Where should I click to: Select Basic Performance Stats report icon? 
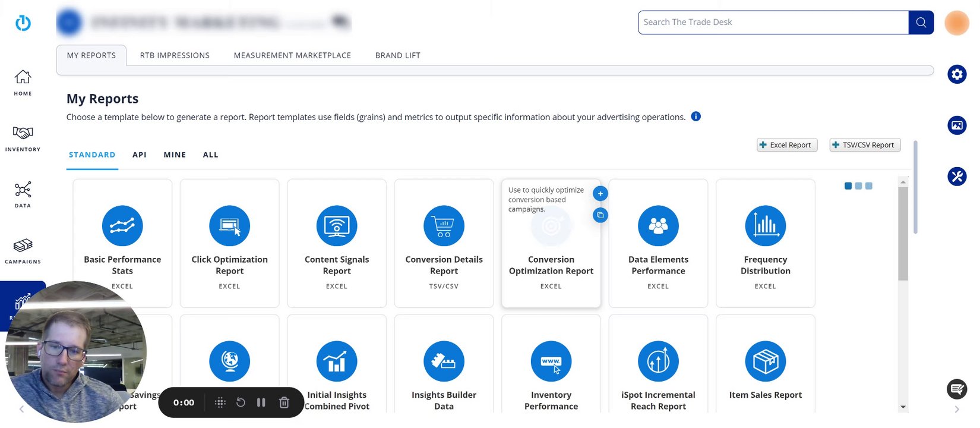[122, 226]
